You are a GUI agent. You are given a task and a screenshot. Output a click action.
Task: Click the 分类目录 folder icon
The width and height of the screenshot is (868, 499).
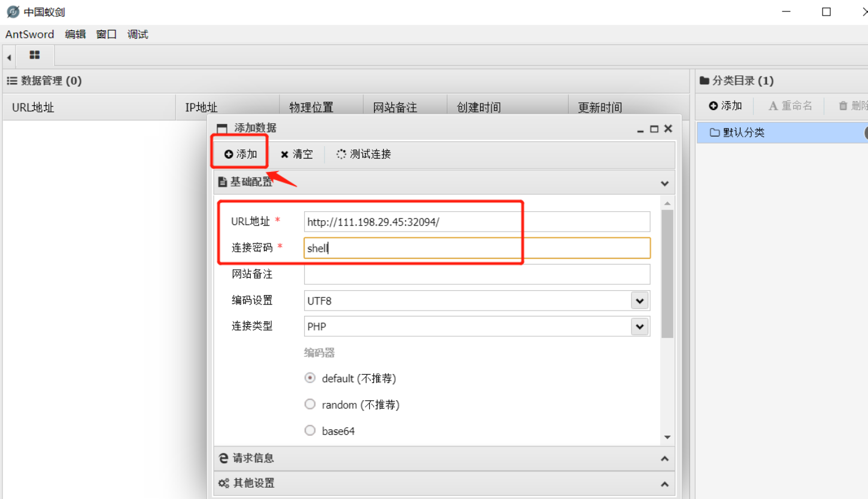pyautogui.click(x=705, y=81)
